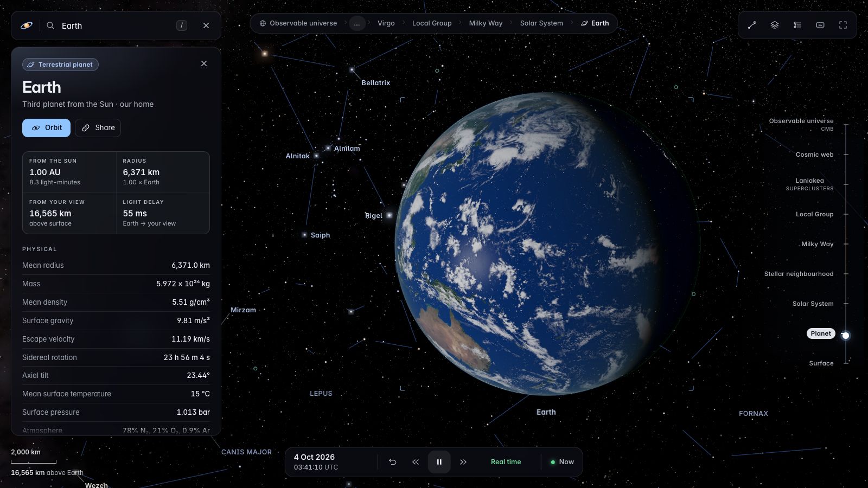Share the Earth view
The height and width of the screenshot is (488, 868).
[x=98, y=128]
